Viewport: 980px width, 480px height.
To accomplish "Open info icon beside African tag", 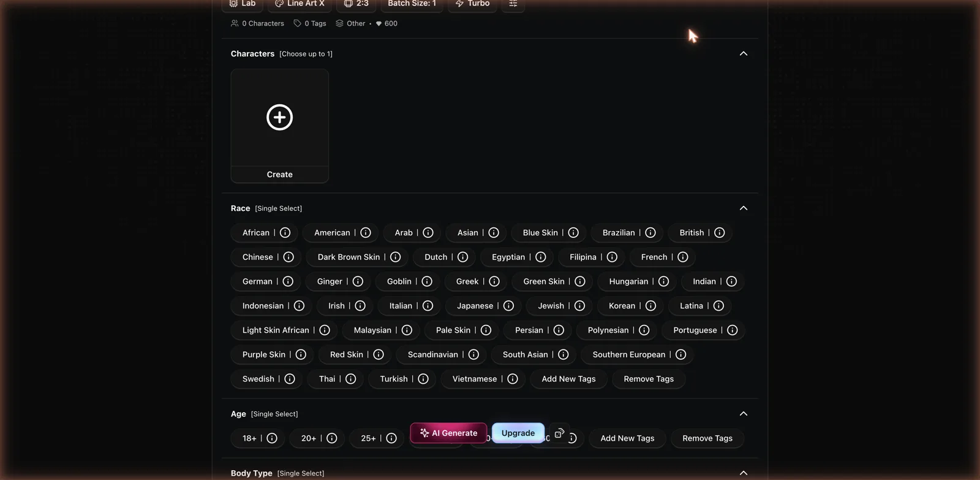I will [x=285, y=232].
